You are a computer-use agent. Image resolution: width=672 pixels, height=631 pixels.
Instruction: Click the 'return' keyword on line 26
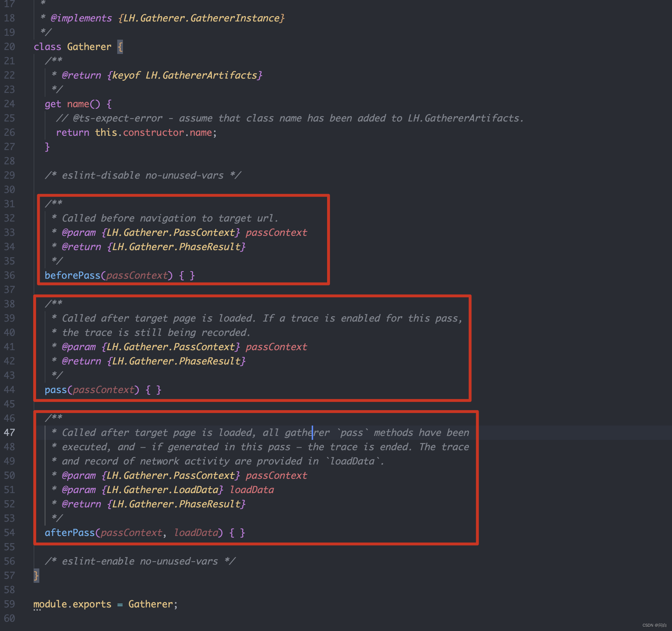click(73, 133)
